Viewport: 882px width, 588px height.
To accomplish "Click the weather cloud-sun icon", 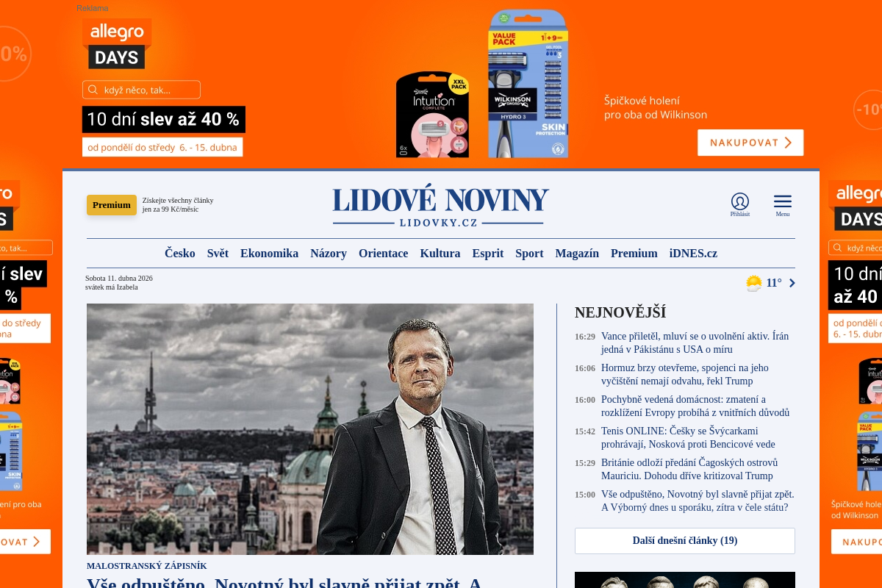I will 753,283.
